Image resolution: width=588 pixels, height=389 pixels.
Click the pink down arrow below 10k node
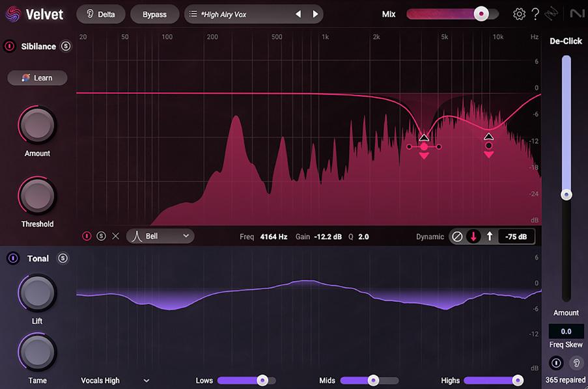click(x=488, y=154)
